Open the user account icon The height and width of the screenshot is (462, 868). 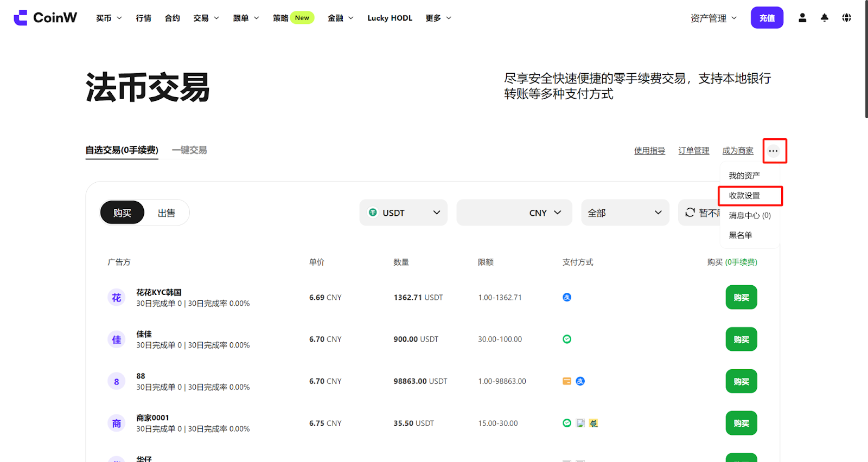coord(802,18)
